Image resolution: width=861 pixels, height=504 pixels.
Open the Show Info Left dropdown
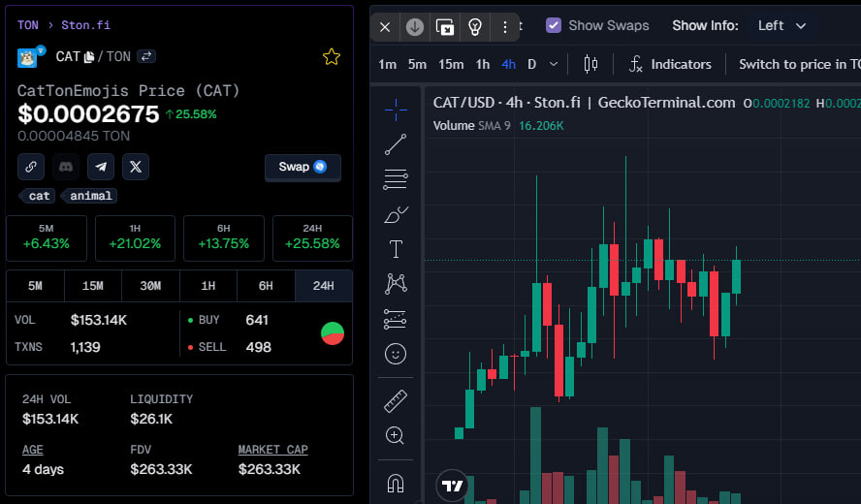(x=781, y=26)
